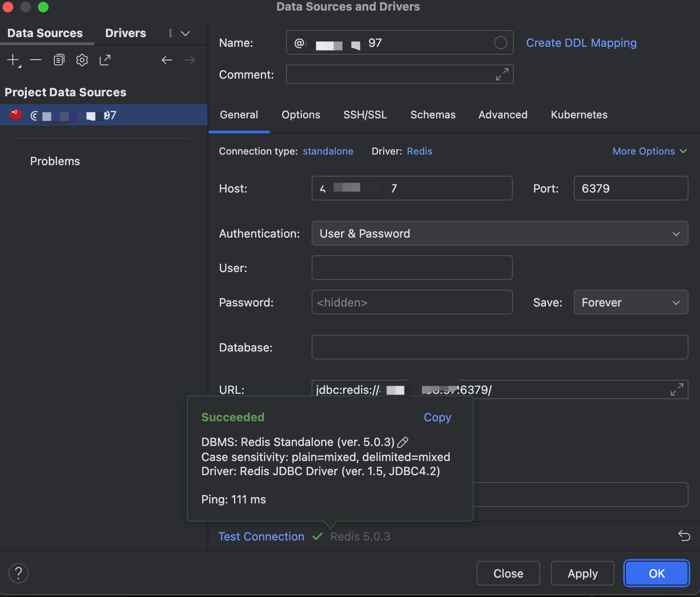Screen dimensions: 700x597
Task: Confirm with the OK button
Action: click(x=656, y=573)
